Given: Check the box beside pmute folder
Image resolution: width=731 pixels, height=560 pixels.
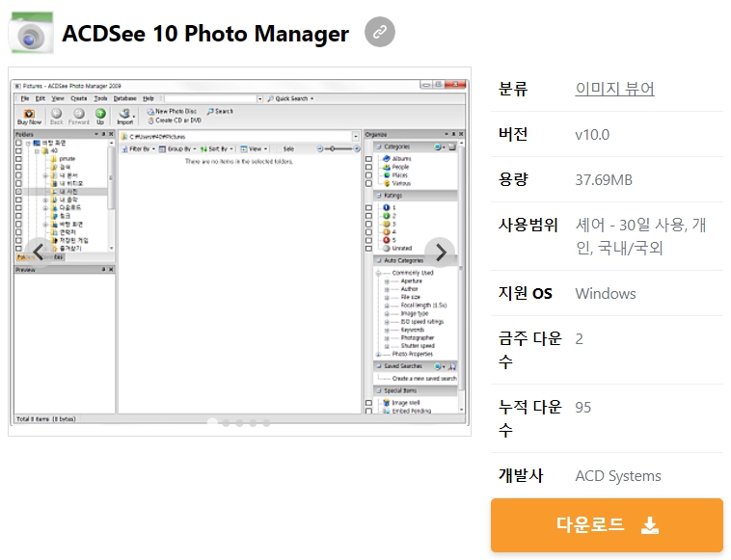Looking at the screenshot, I should coord(18,159).
